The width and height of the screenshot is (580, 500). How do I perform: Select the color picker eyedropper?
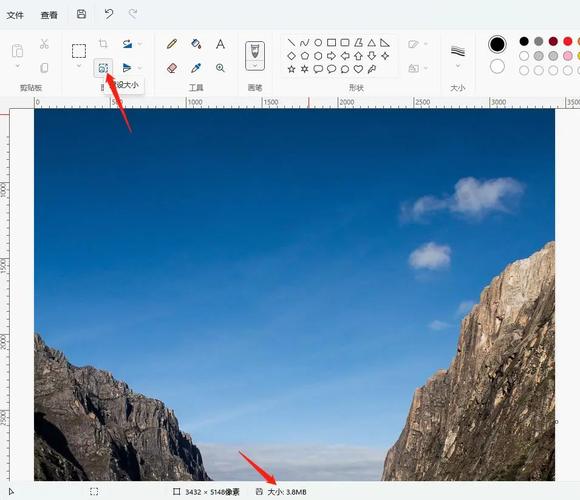(x=196, y=68)
